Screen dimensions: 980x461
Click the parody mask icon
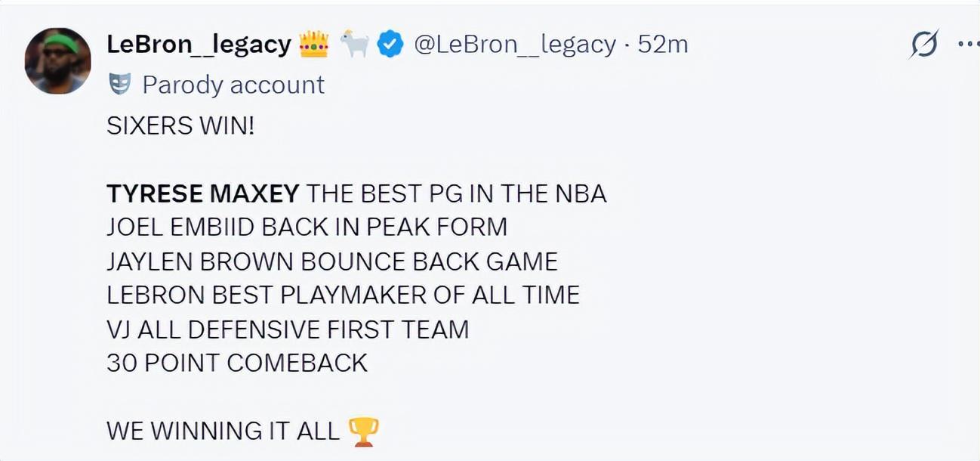click(120, 84)
